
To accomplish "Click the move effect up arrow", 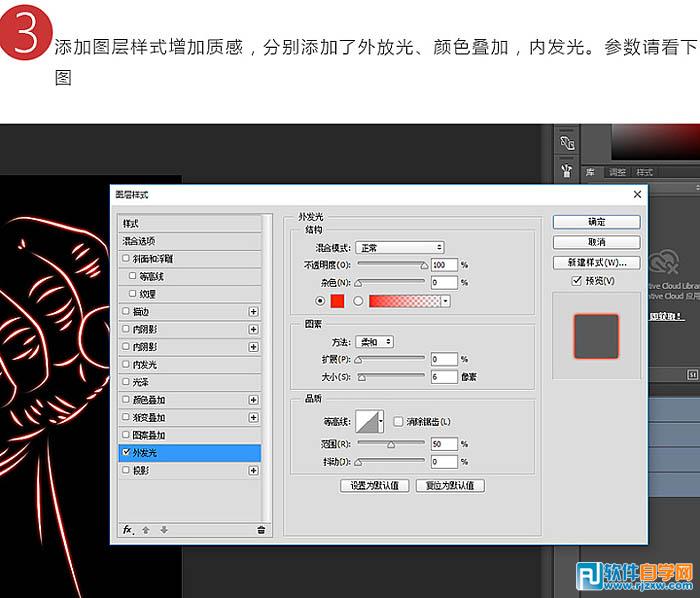I will coord(146,530).
